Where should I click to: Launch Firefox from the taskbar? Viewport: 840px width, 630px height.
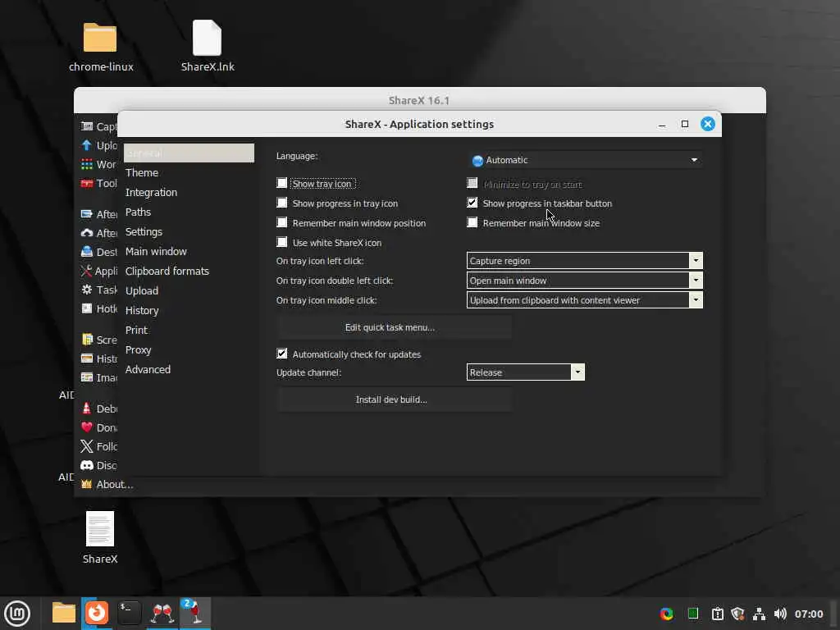[x=97, y=612]
